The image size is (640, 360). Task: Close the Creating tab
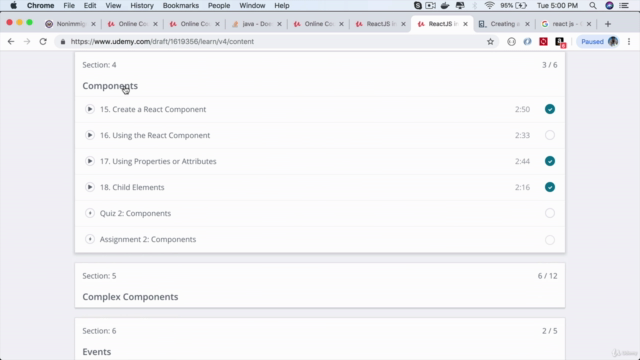pos(527,24)
